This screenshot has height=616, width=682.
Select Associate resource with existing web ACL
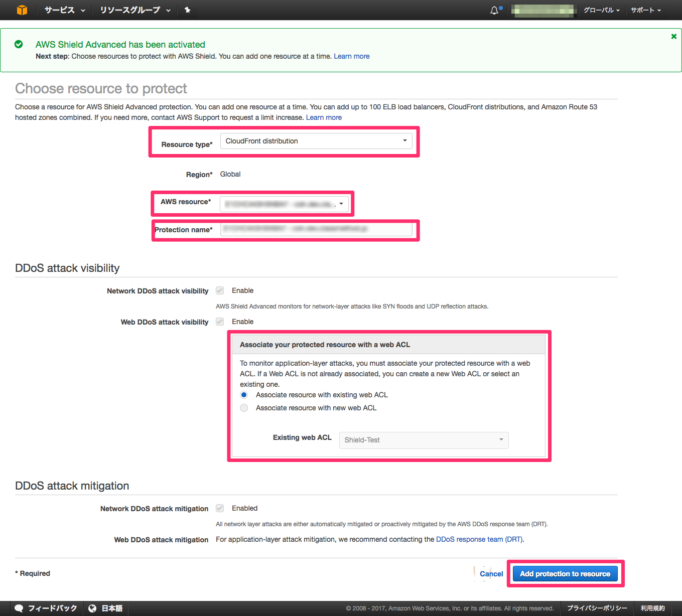tap(244, 395)
